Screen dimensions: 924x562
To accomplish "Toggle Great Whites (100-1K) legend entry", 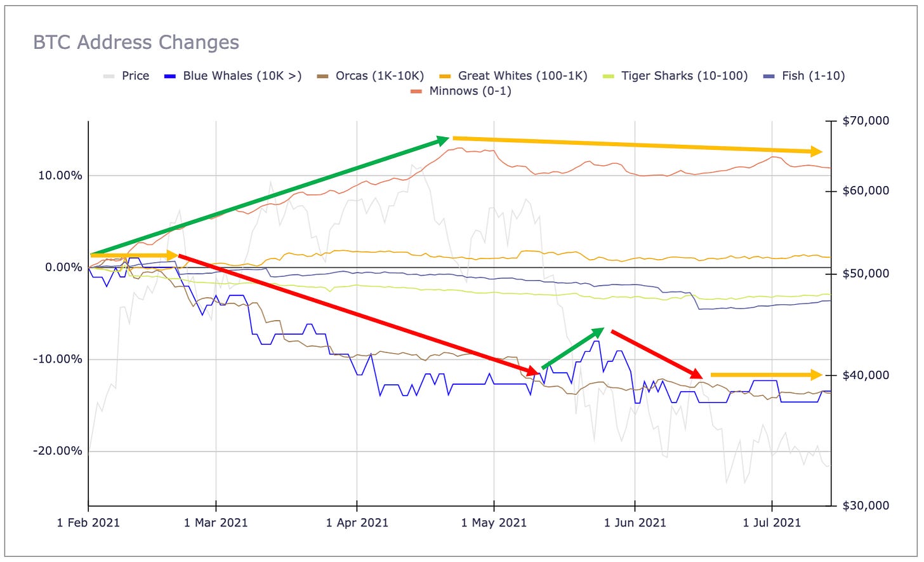I will pyautogui.click(x=513, y=76).
